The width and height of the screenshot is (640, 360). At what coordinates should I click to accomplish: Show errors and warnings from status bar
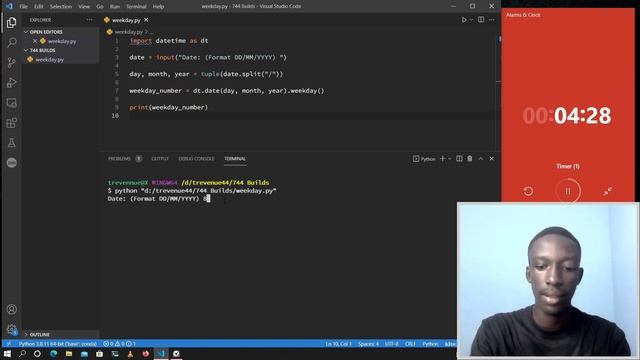click(x=119, y=344)
